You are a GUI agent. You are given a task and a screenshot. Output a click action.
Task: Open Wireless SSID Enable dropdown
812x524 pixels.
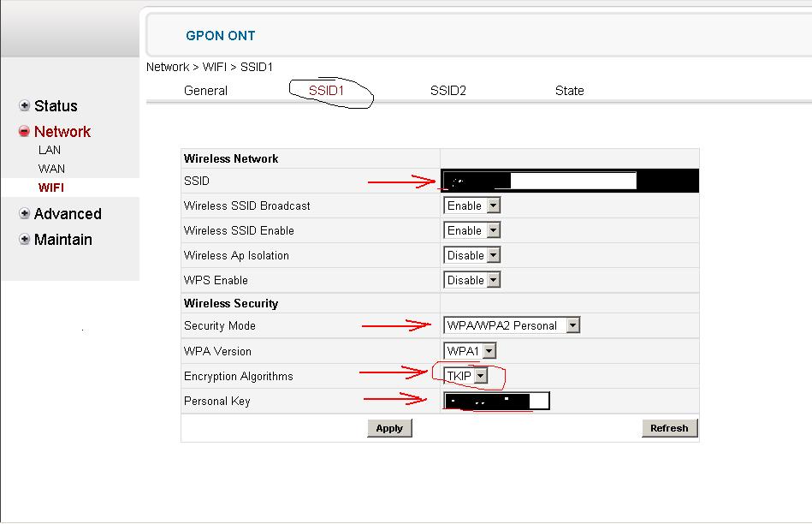[x=471, y=231]
